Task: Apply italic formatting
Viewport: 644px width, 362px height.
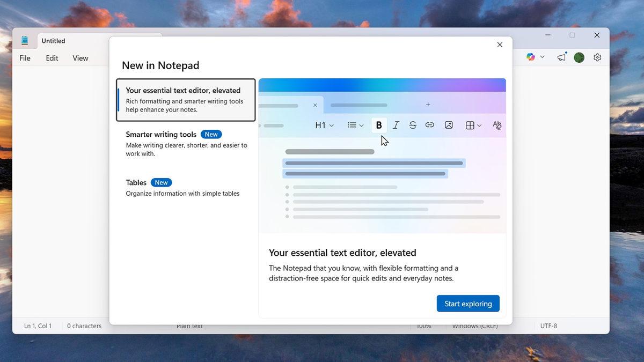Action: click(396, 125)
